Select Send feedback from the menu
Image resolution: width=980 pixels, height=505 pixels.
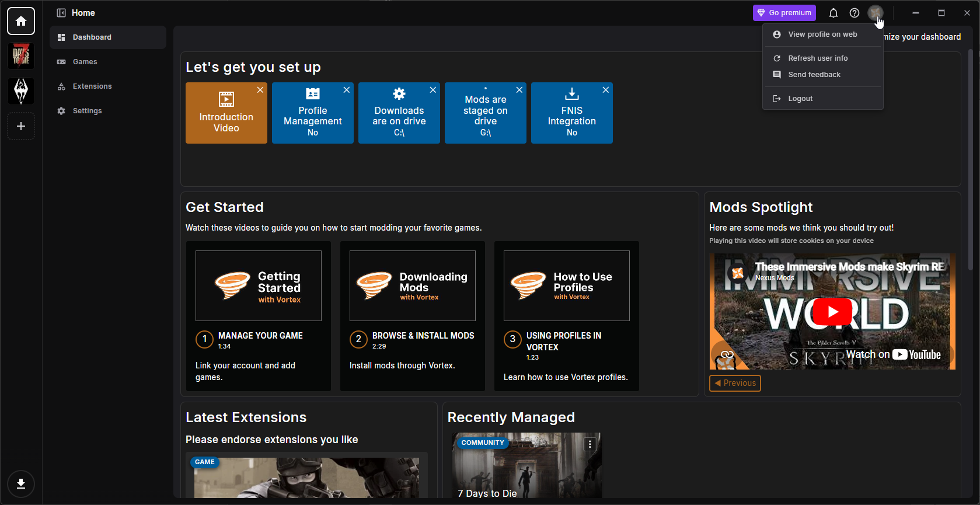point(823,75)
